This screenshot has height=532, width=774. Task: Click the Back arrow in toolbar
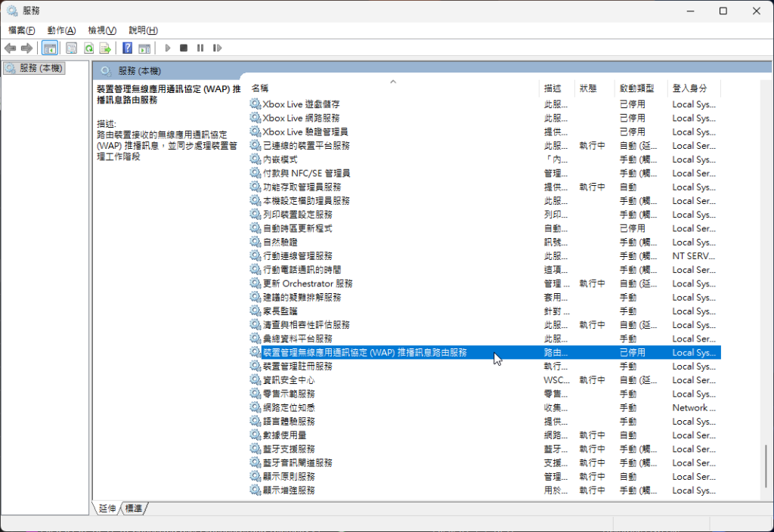(x=10, y=48)
